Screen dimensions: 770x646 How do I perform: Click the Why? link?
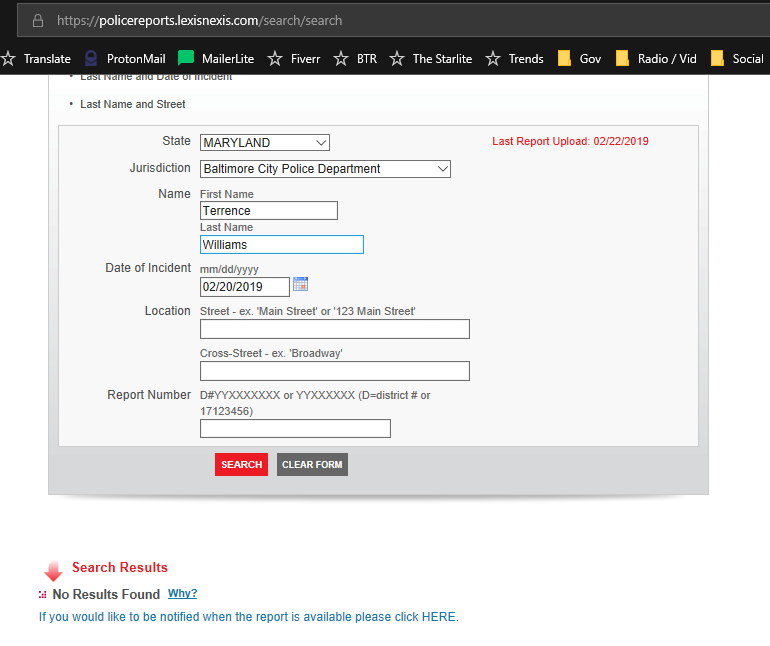click(x=182, y=594)
